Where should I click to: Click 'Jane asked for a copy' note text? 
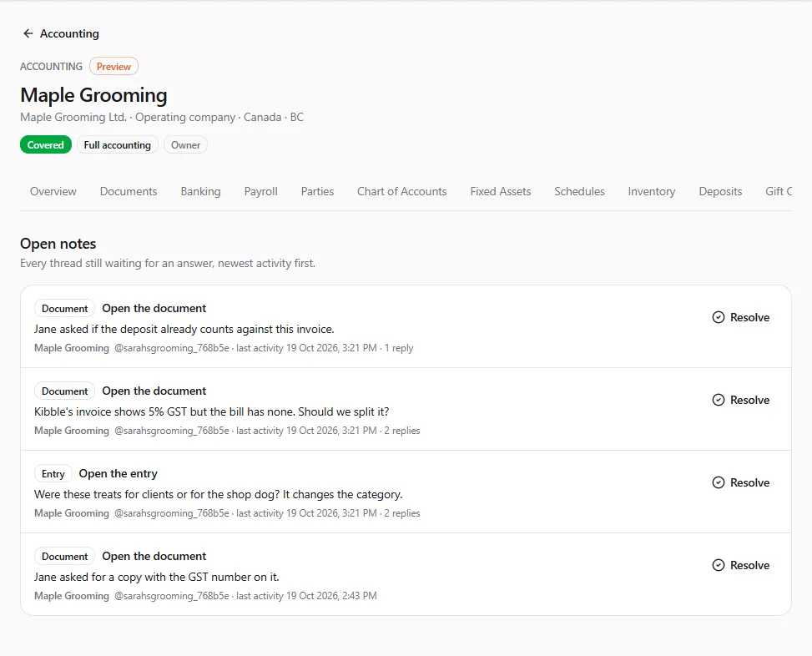(156, 578)
